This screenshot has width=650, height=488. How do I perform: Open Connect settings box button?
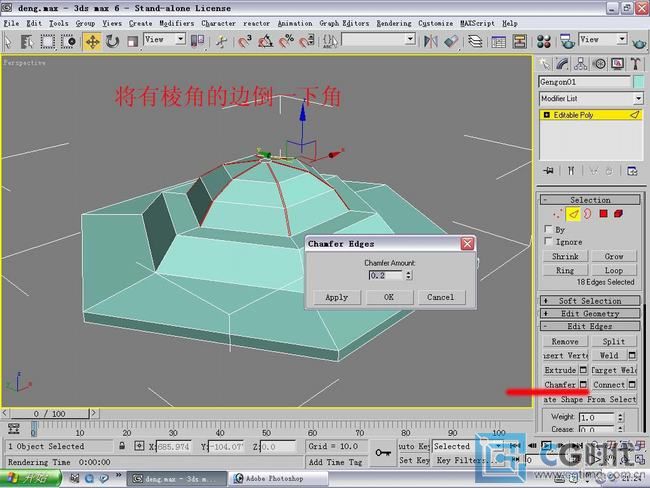point(632,384)
